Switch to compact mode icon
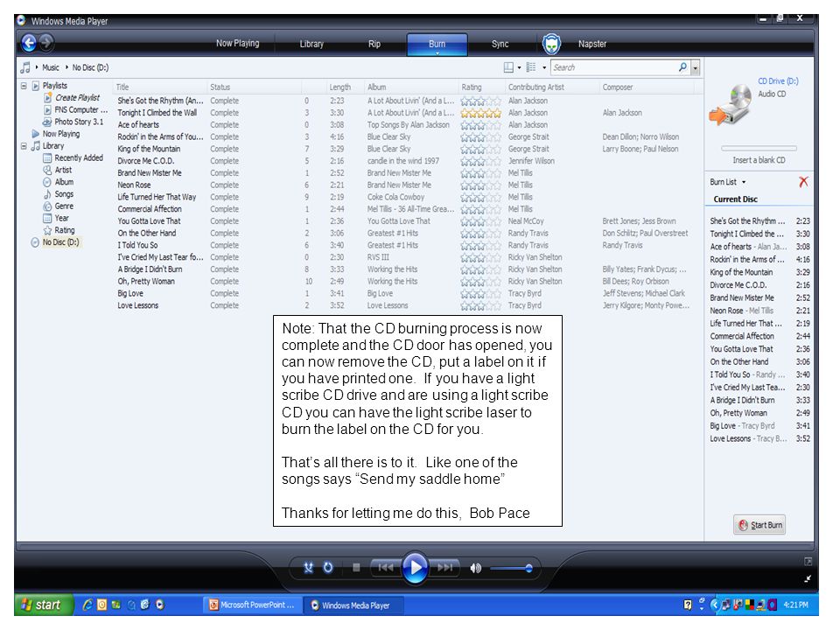840x630 pixels. pos(808,578)
